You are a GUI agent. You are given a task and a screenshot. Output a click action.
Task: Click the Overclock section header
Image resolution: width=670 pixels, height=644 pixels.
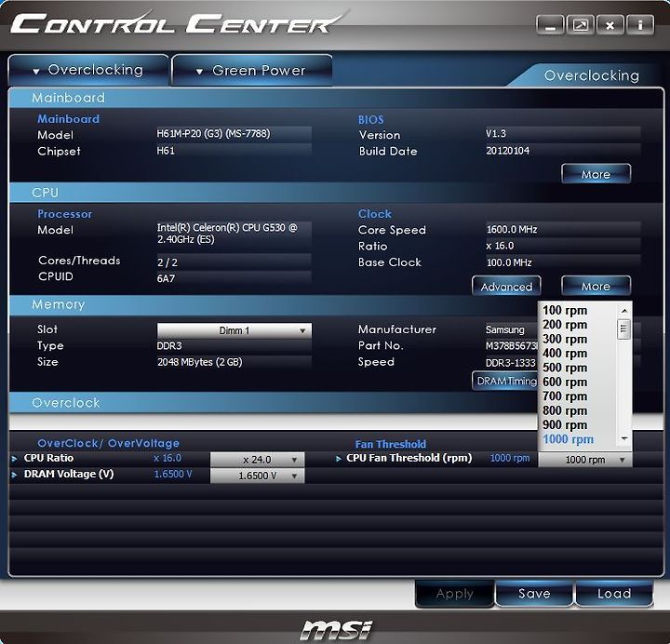click(274, 403)
